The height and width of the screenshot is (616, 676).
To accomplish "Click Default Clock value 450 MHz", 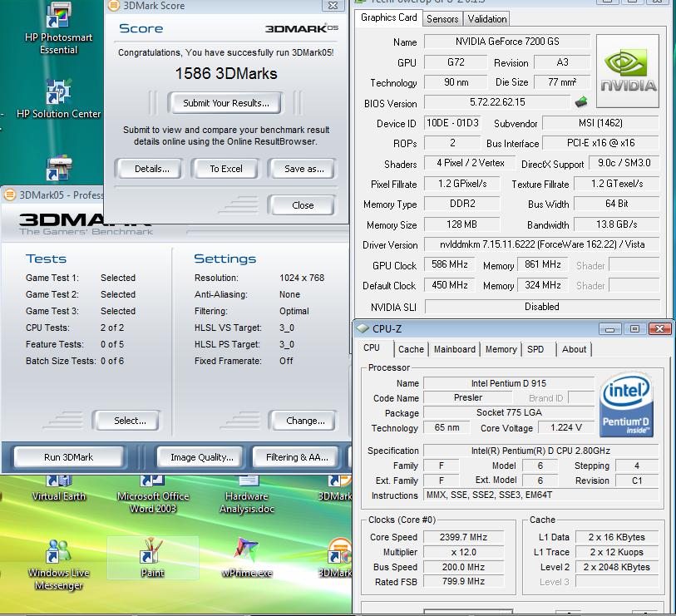I will (449, 285).
